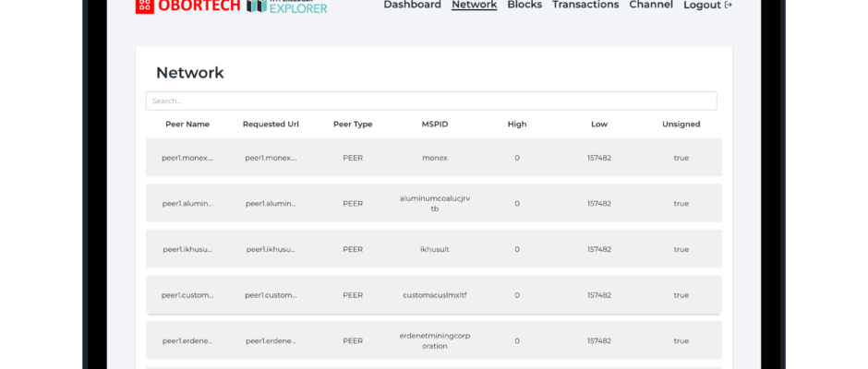Click the Peer Type column header

click(353, 124)
